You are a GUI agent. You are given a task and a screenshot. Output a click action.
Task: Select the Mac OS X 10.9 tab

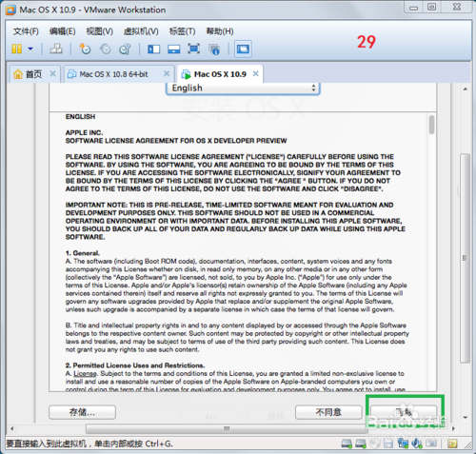tap(220, 74)
